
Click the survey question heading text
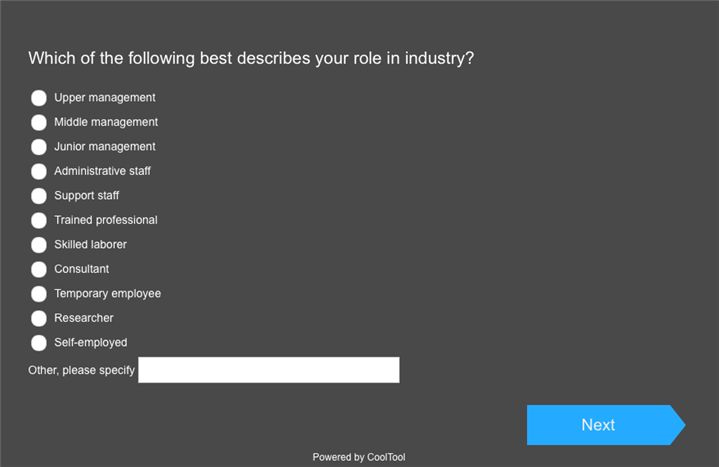click(x=251, y=58)
